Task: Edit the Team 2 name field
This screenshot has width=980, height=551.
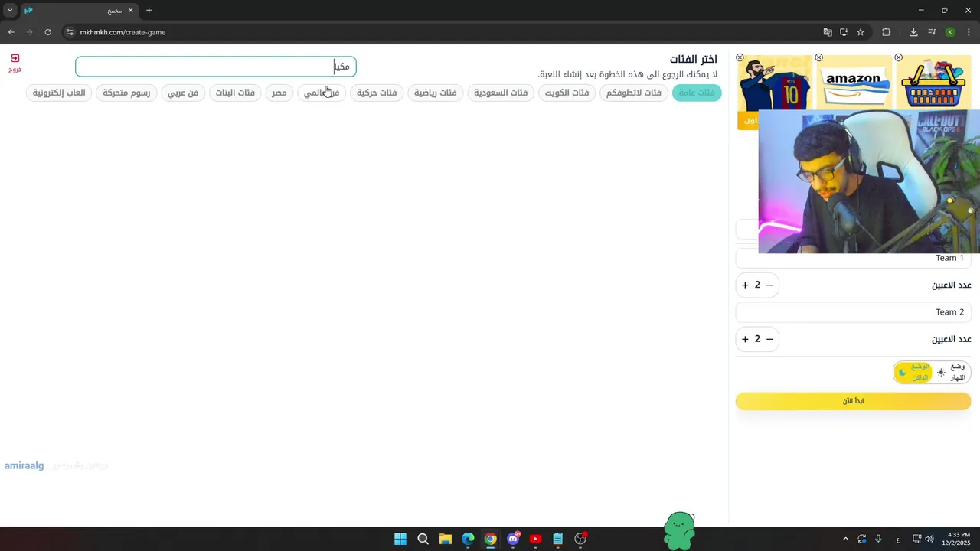Action: coord(853,312)
